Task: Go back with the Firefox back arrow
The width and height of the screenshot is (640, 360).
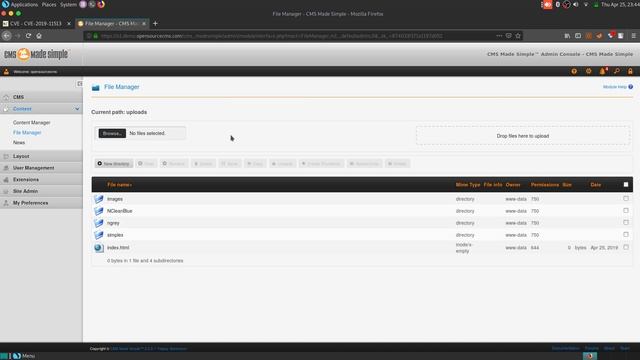Action: click(x=7, y=36)
